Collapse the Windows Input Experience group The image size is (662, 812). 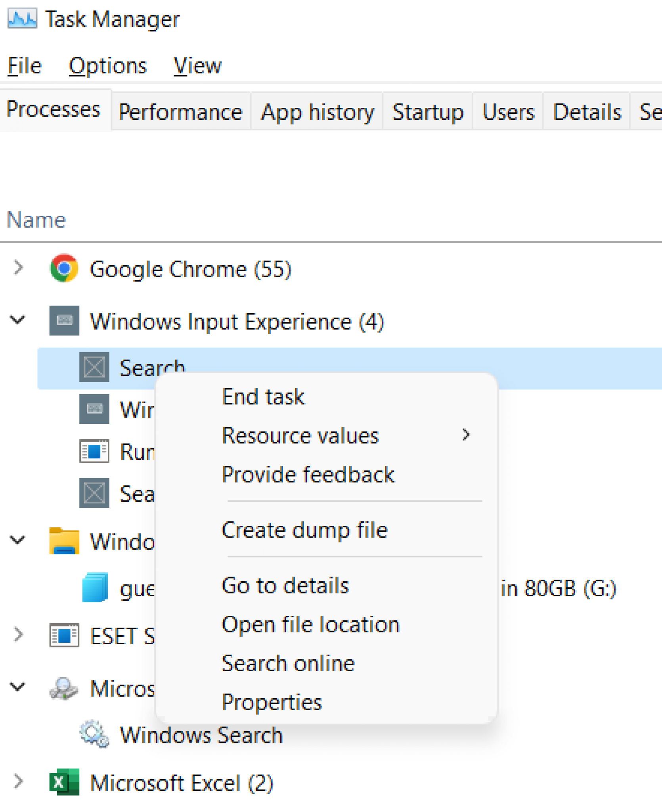[17, 320]
